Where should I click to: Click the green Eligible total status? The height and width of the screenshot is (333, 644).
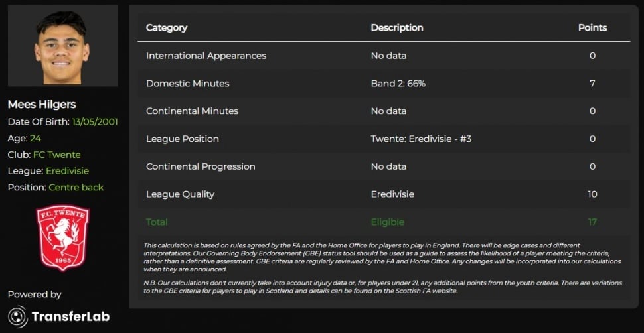click(387, 222)
